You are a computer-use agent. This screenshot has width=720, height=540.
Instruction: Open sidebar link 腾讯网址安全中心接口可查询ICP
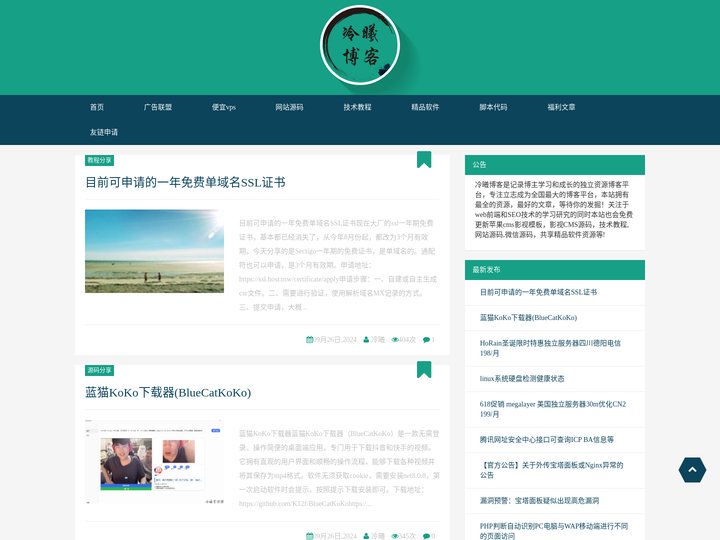click(546, 439)
